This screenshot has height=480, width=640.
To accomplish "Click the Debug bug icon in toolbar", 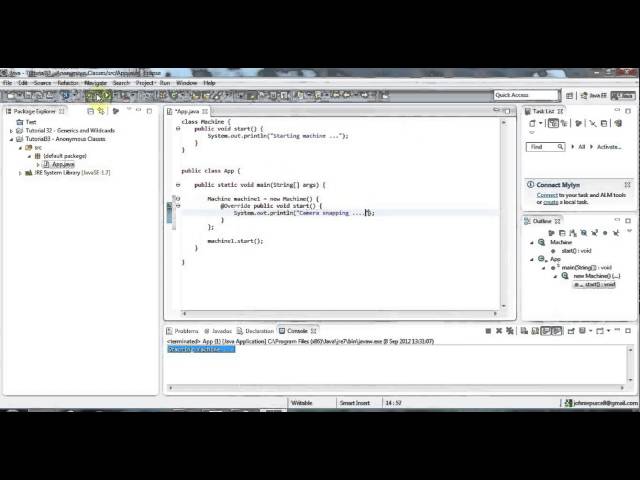I will (90, 96).
